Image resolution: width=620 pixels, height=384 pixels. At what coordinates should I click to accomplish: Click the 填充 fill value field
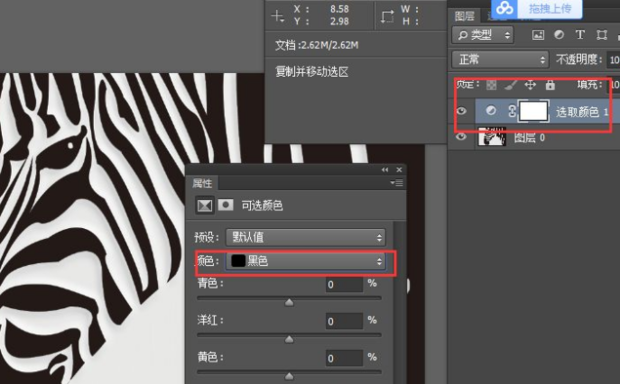615,85
